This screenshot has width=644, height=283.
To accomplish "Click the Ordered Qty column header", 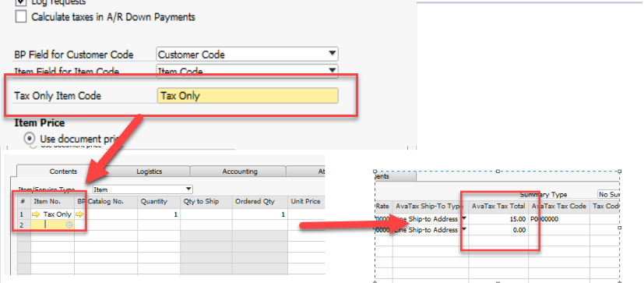I will [259, 202].
